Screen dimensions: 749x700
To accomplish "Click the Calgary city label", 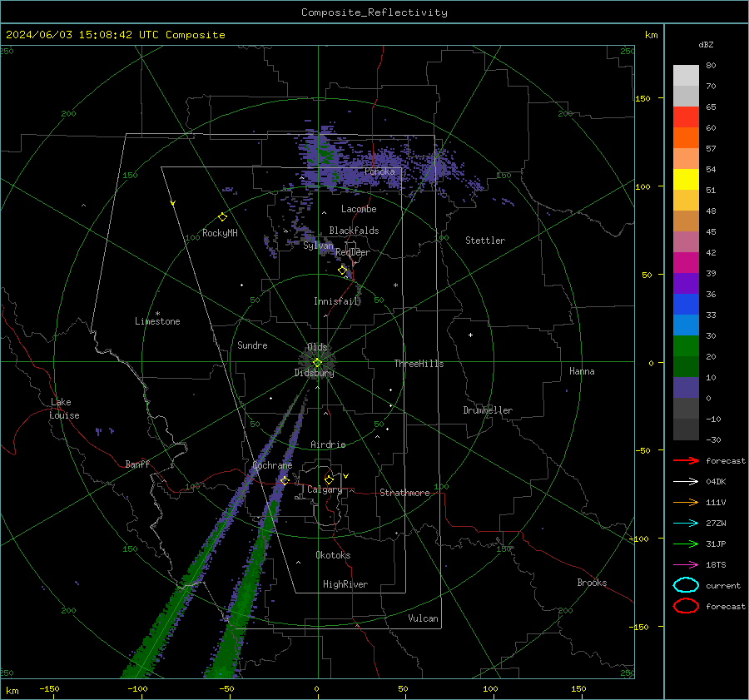I will [325, 489].
